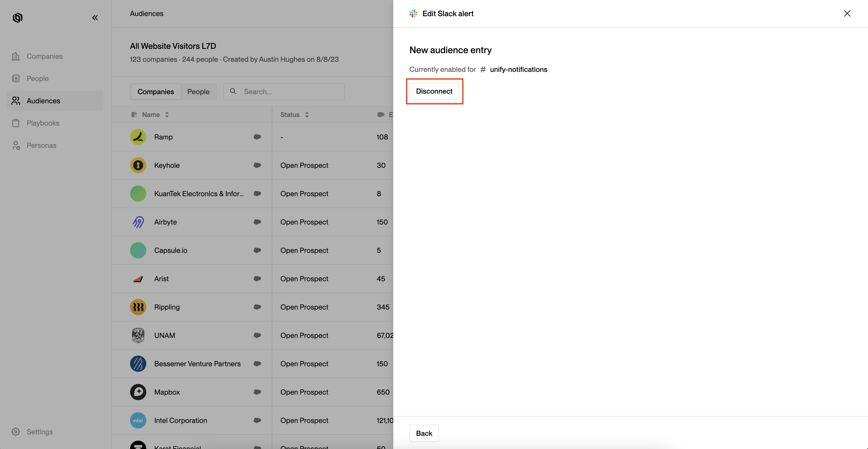Click the Companies building icon in sidebar
The image size is (868, 449).
click(16, 56)
